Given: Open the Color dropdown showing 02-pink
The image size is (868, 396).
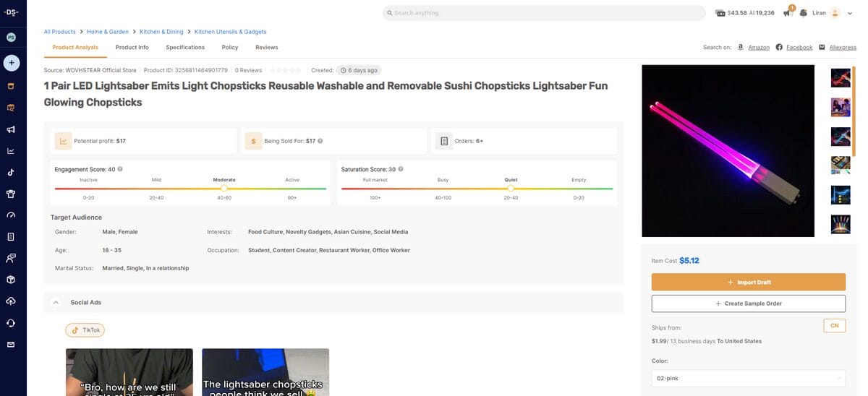Looking at the screenshot, I should pos(748,378).
